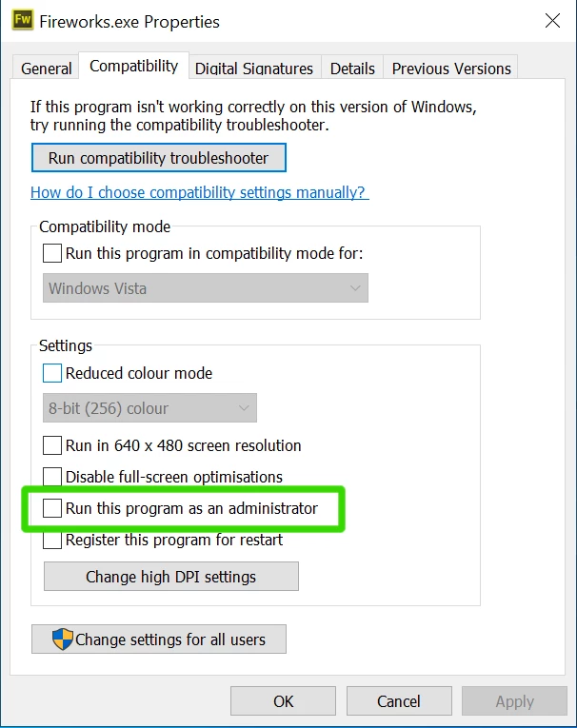Confirm the dialog with OK
This screenshot has width=577, height=728.
pyautogui.click(x=284, y=701)
